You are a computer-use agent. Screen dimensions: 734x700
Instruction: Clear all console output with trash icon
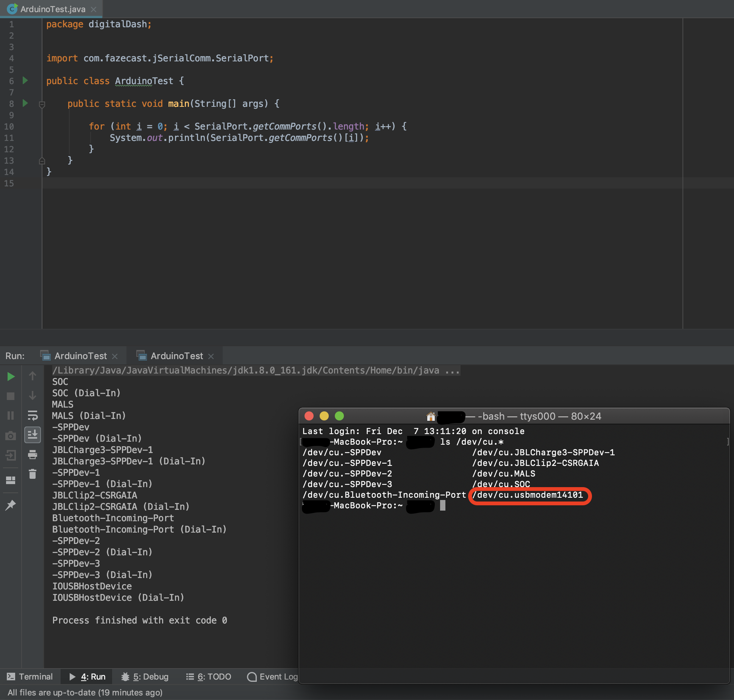pyautogui.click(x=33, y=474)
